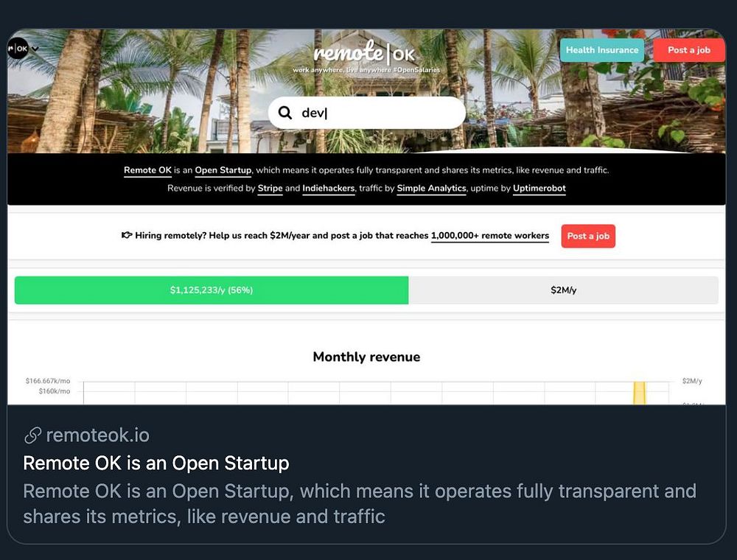This screenshot has height=560, width=737.
Task: Focus the search field containing dev
Action: 366,113
